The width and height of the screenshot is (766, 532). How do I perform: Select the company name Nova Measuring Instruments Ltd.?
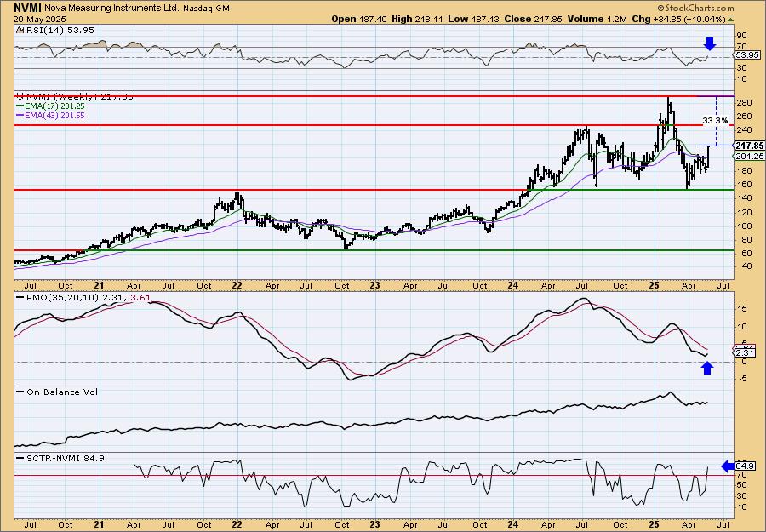pos(111,9)
